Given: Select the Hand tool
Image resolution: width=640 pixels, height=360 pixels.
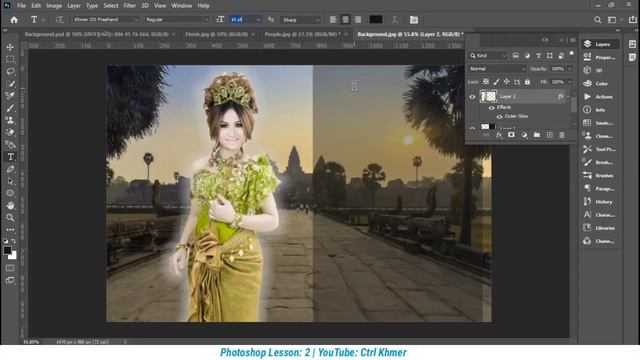Looking at the screenshot, I should point(10,205).
